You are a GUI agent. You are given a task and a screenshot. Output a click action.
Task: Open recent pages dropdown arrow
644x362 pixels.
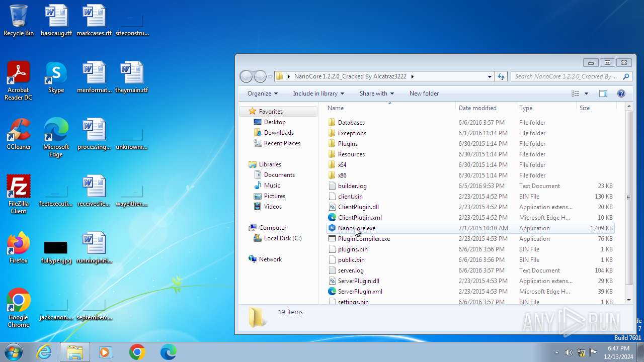(270, 77)
